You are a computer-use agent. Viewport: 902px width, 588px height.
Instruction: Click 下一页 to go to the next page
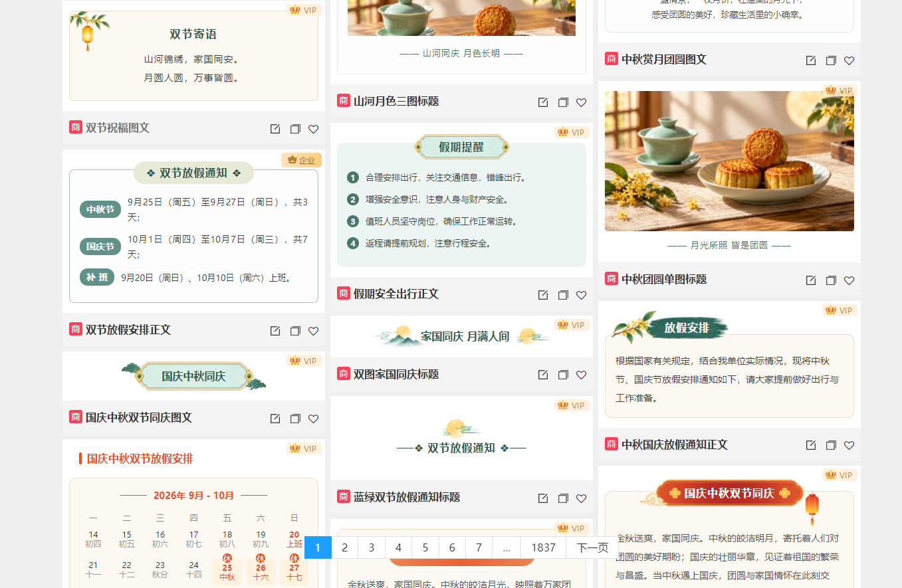pos(592,547)
